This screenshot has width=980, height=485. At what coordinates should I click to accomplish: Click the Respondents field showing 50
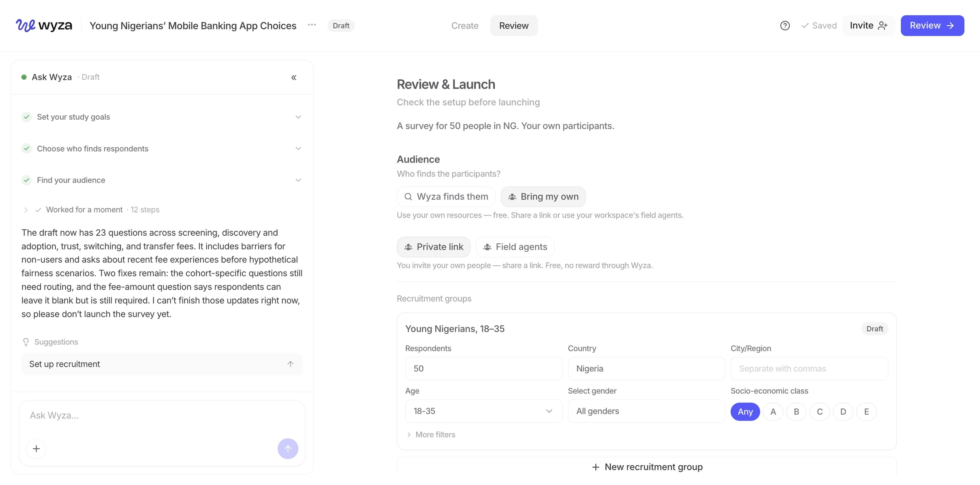click(x=483, y=369)
